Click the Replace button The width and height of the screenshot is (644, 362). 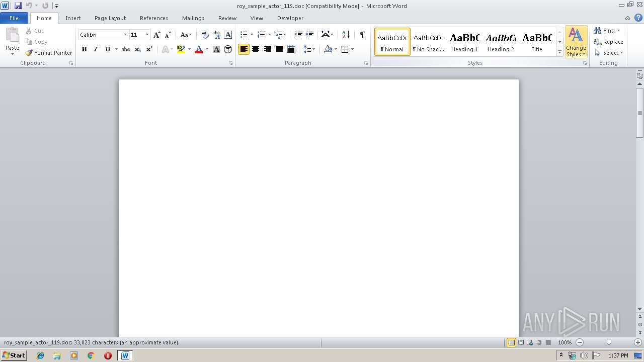[609, 42]
